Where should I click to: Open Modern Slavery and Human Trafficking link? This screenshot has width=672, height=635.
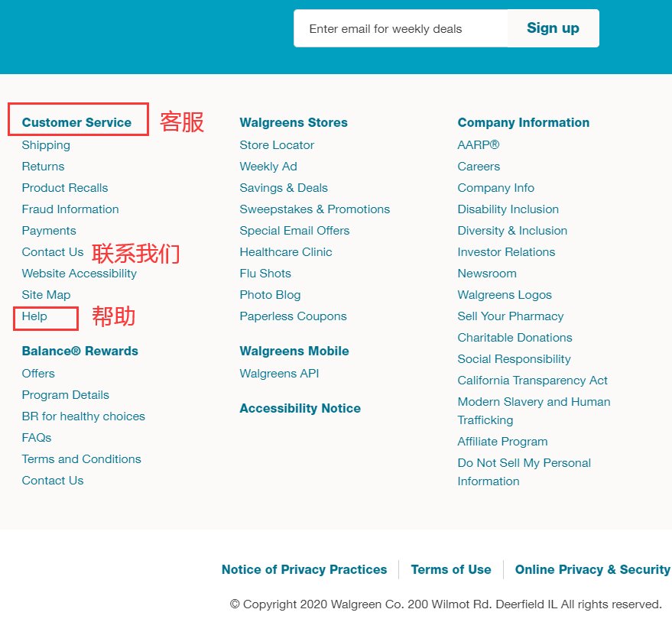point(534,411)
